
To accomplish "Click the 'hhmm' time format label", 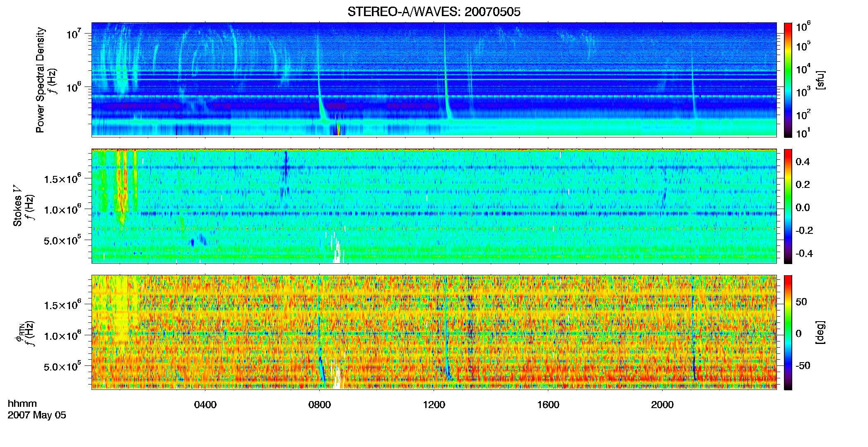I will pyautogui.click(x=22, y=404).
